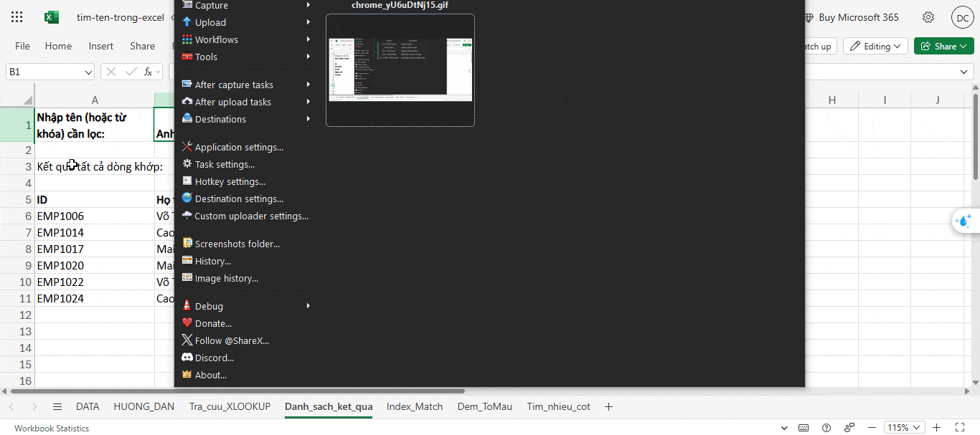Switch to the HUONG_DAN sheet tab
The width and height of the screenshot is (980, 435).
tap(144, 406)
